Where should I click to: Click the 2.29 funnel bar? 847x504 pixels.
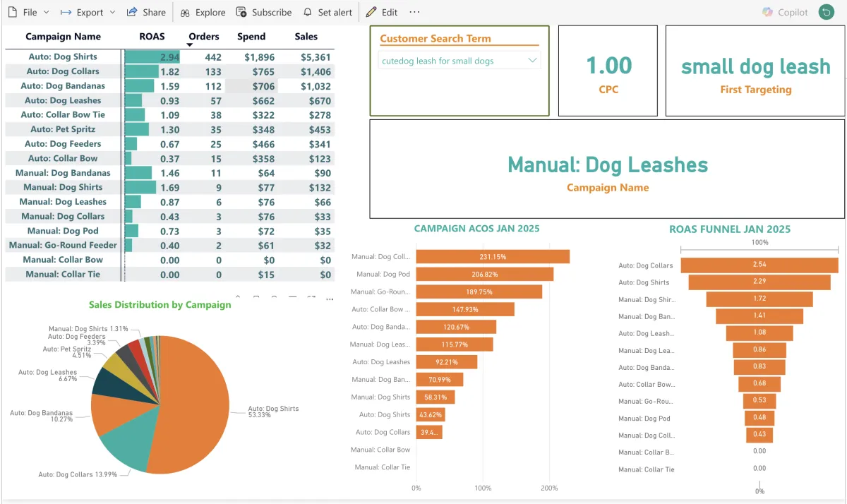coord(759,282)
